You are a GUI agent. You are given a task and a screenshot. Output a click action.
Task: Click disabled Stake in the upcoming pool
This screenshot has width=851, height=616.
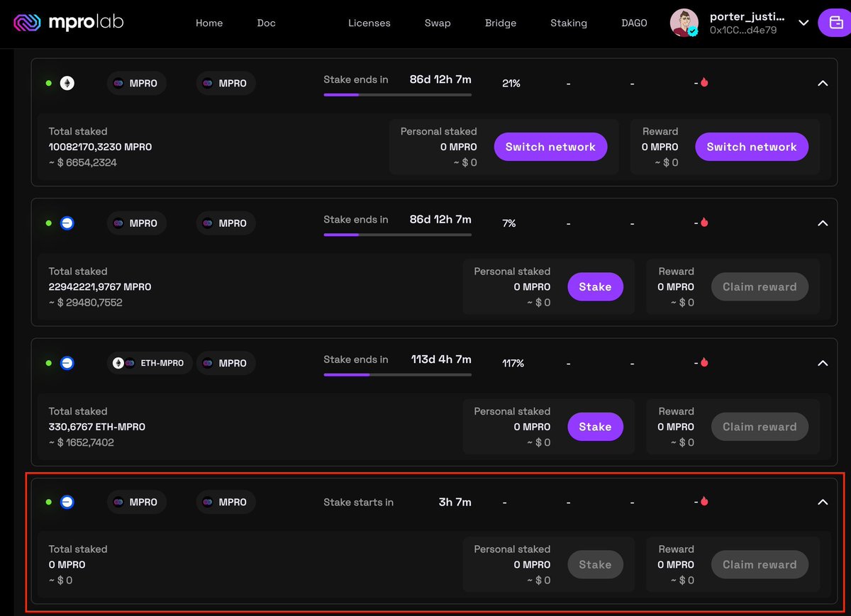pyautogui.click(x=595, y=565)
